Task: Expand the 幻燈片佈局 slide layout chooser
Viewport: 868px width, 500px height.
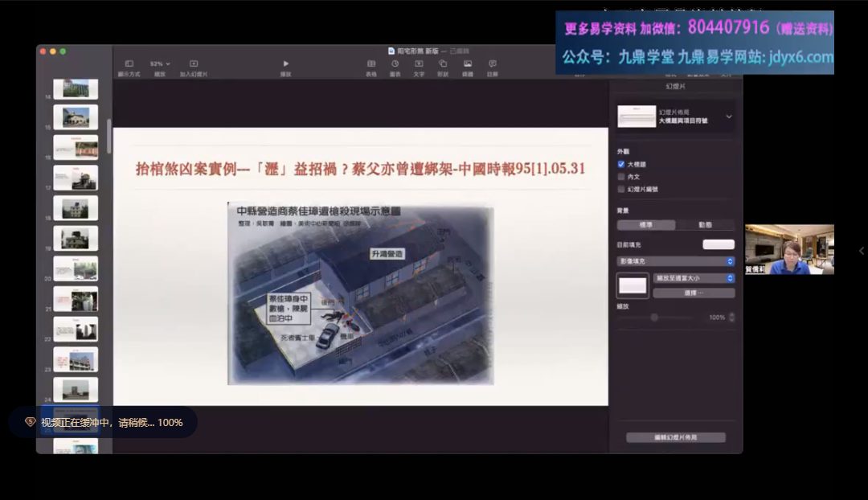Action: click(728, 117)
